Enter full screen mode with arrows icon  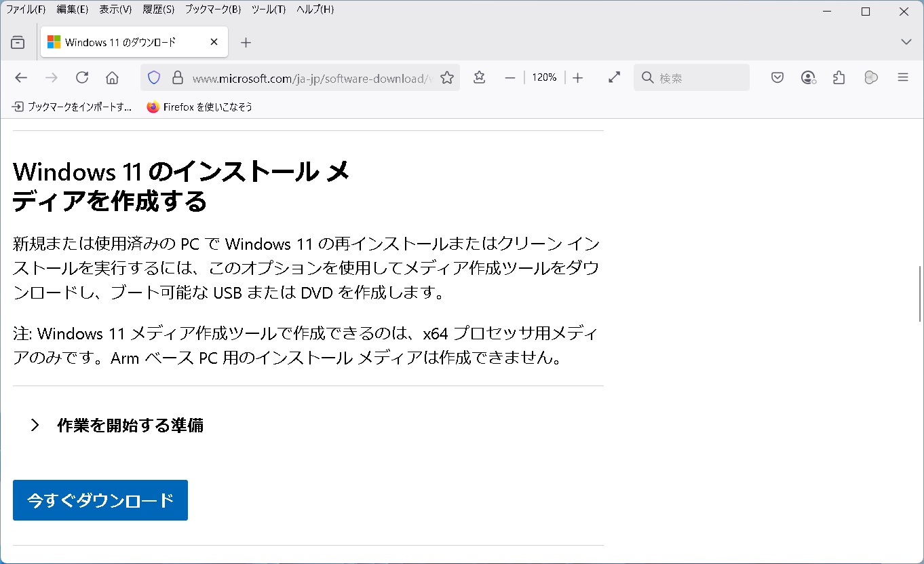coord(615,77)
